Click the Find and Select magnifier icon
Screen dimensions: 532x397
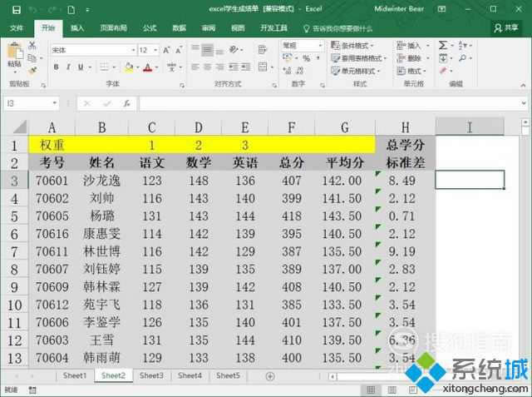pos(463,58)
